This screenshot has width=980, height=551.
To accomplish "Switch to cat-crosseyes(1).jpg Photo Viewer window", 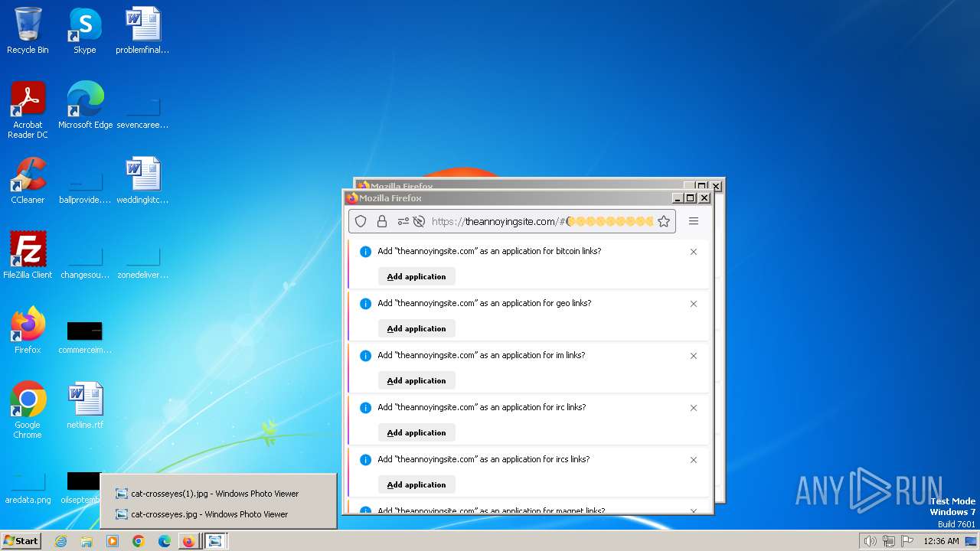I will click(x=217, y=494).
